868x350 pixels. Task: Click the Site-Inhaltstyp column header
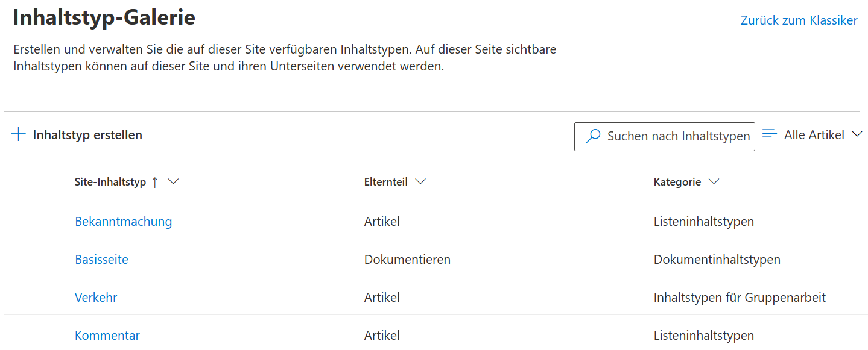(x=110, y=182)
